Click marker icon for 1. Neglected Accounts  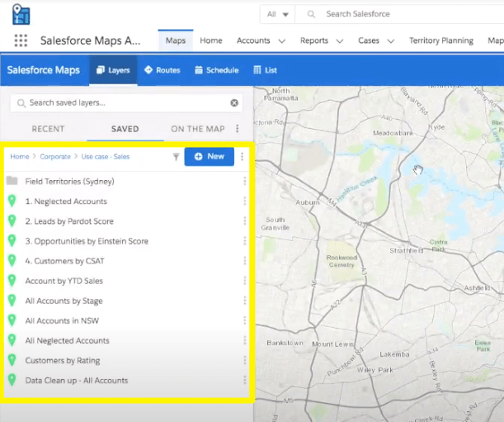pos(12,201)
